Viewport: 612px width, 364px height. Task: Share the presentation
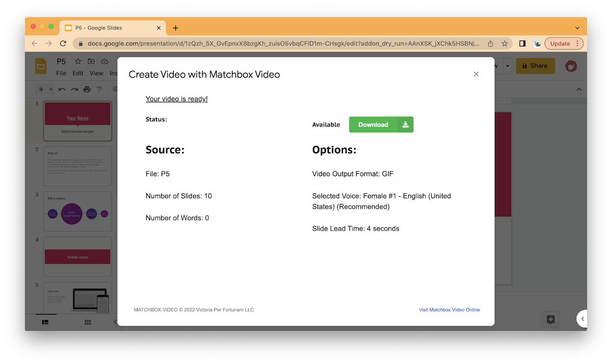535,66
